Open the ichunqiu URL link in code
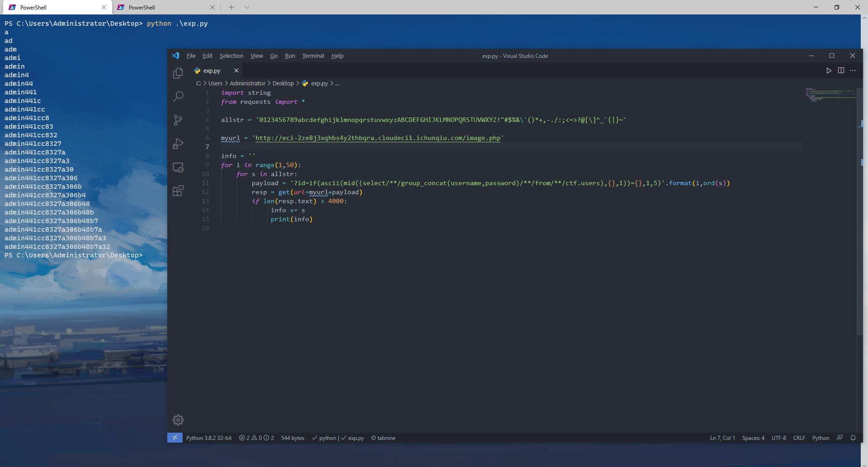 378,138
